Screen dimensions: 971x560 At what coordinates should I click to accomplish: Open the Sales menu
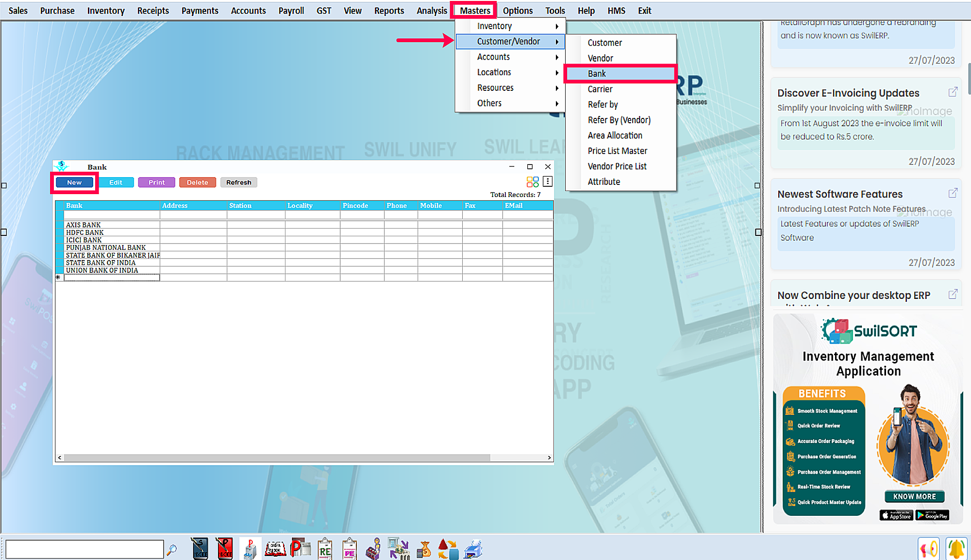[18, 10]
